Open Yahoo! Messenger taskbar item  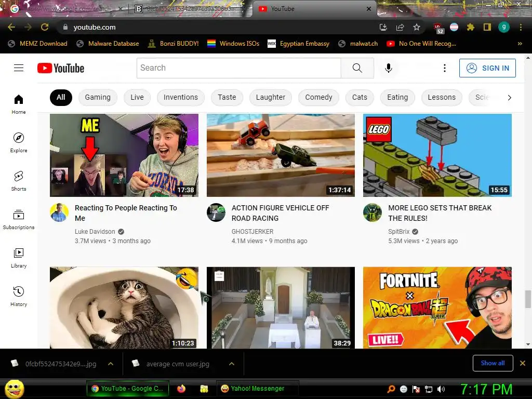click(x=257, y=389)
